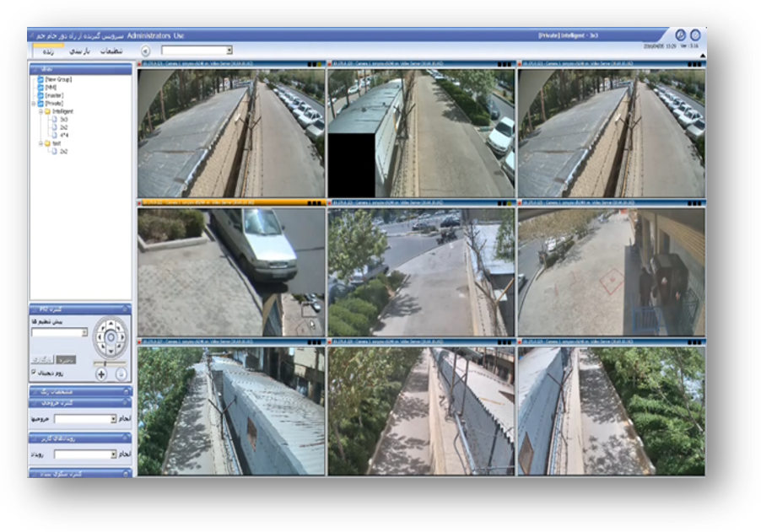Viewport: 761px width, 532px height.
Task: Collapse the test folder node
Action: pos(40,143)
